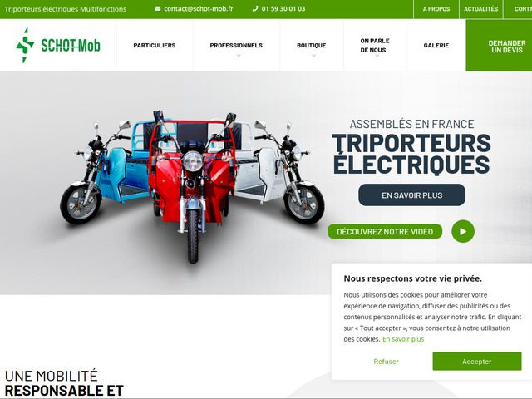Click the phone icon beside 01 59 30 01 03
This screenshot has height=399, width=532.
point(255,9)
